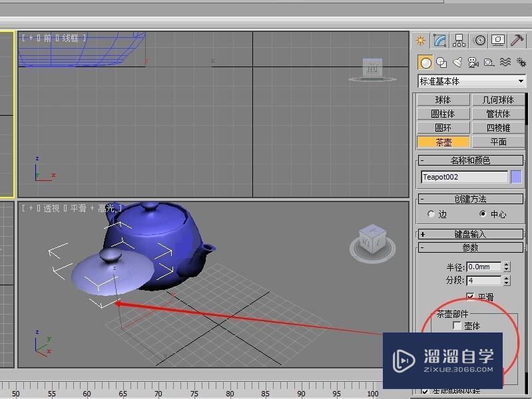This screenshot has height=399, width=532.
Task: Click the 平面 button
Action: point(498,142)
